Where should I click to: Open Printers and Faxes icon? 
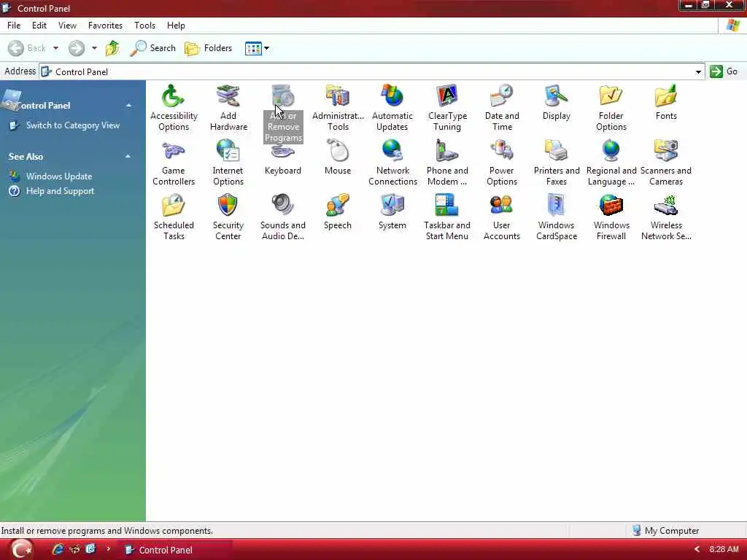click(557, 163)
